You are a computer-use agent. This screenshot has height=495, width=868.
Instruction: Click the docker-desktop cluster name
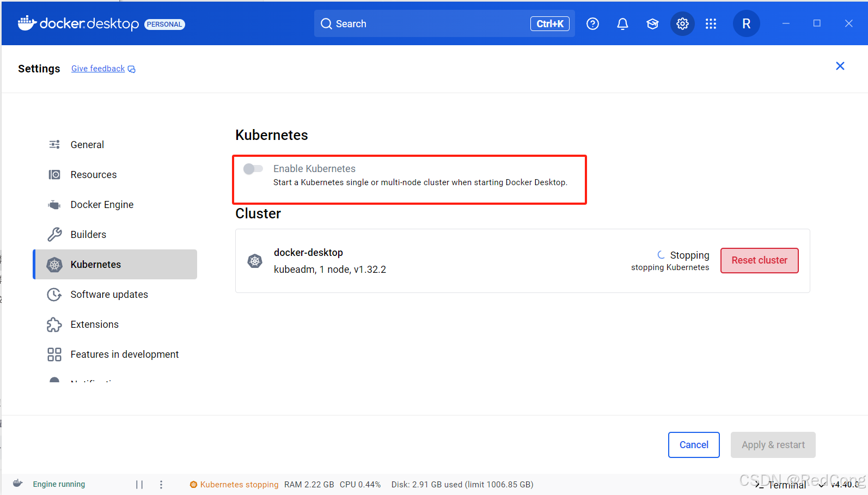pyautogui.click(x=308, y=253)
